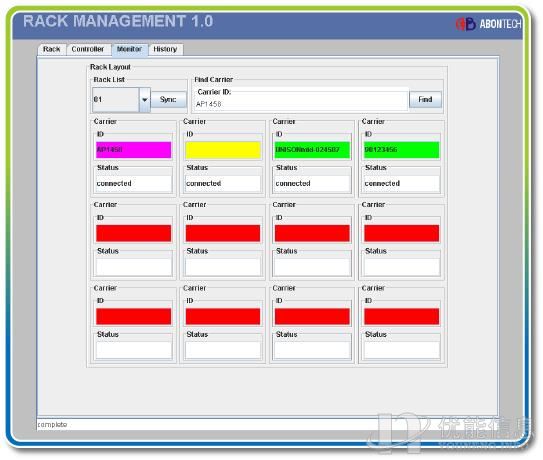Click the connected status field under AP1458
This screenshot has width=543, height=460.
click(x=134, y=183)
